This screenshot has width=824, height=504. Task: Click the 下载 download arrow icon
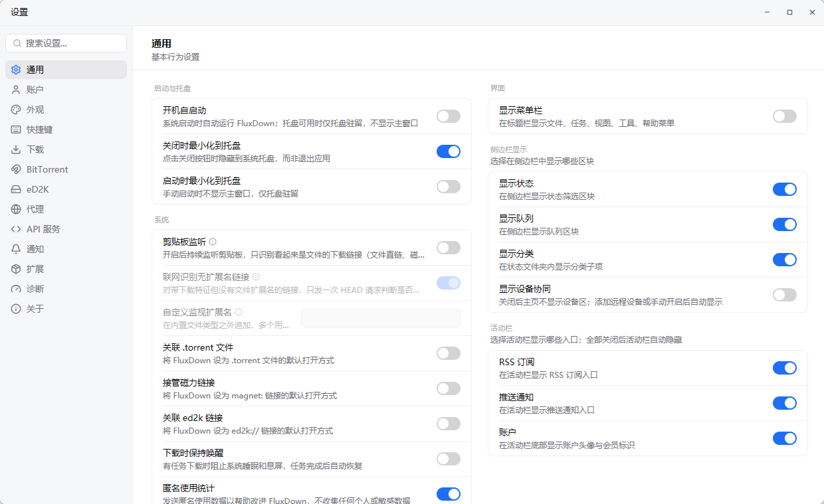(16, 149)
